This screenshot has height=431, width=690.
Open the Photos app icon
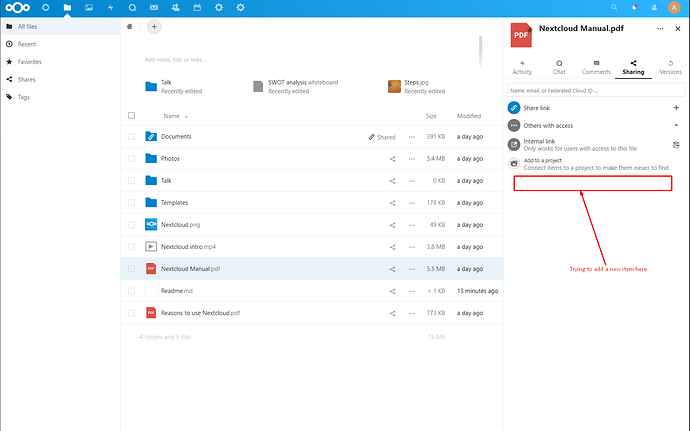pyautogui.click(x=89, y=7)
